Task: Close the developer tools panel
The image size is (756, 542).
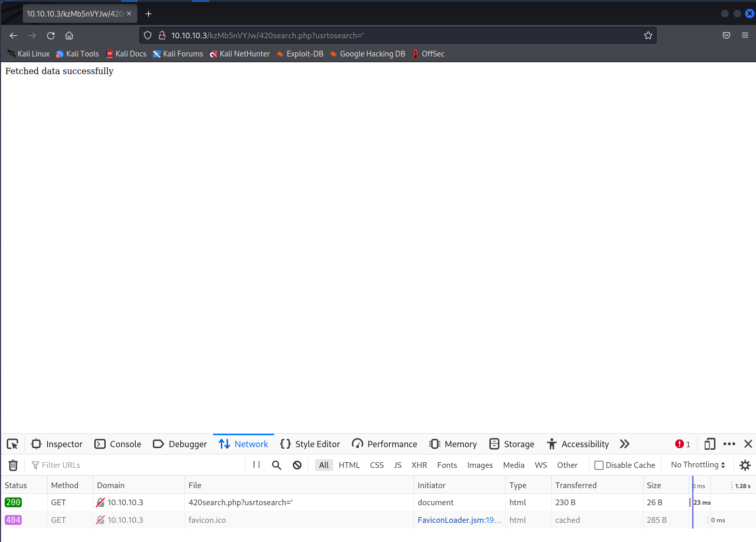Action: click(748, 444)
